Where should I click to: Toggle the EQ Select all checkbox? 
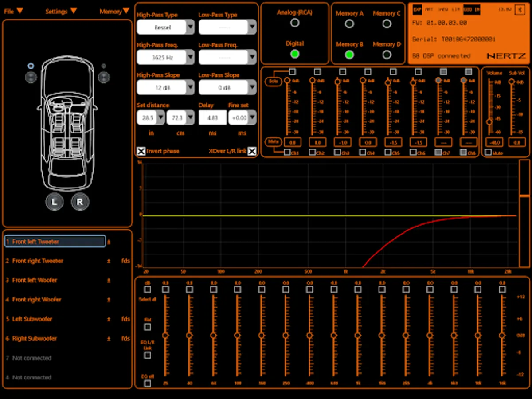point(148,289)
